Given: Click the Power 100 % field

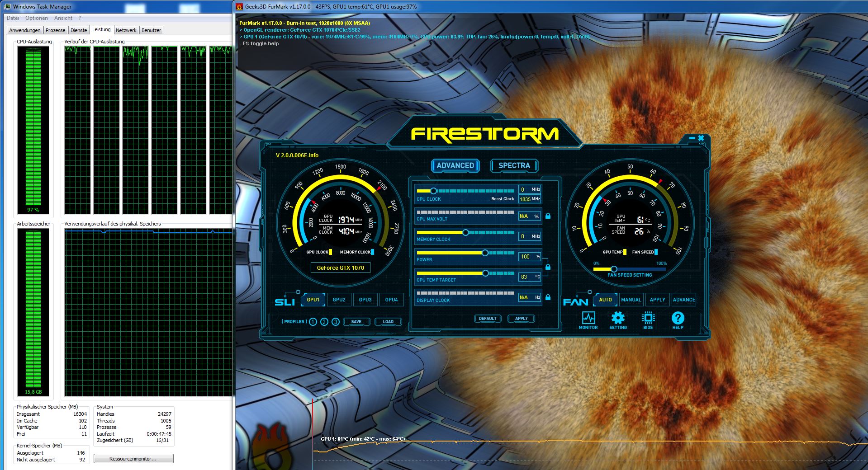Looking at the screenshot, I should pyautogui.click(x=530, y=257).
